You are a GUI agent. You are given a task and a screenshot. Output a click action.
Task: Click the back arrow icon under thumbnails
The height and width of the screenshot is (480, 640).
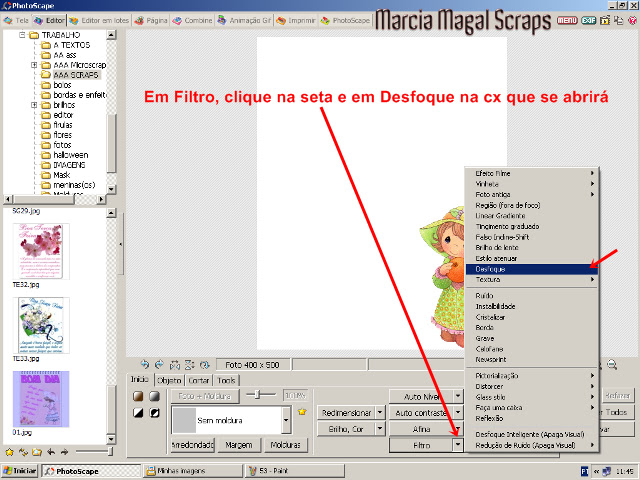point(51,452)
